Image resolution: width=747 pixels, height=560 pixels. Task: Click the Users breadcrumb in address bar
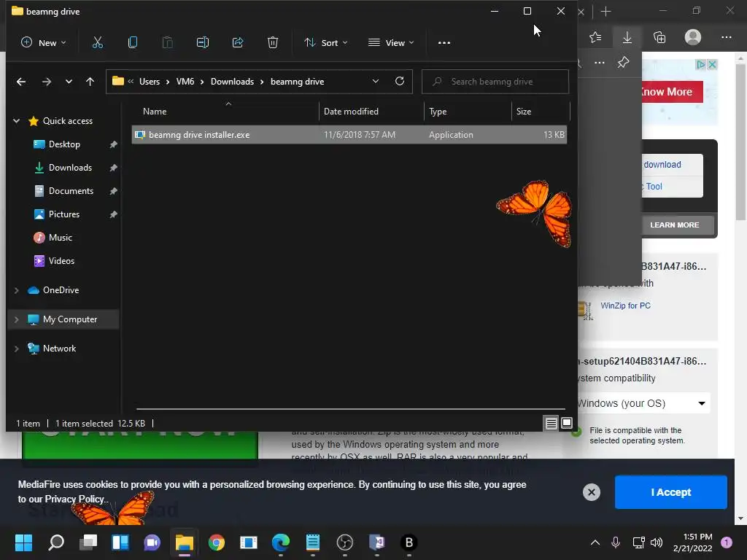150,82
